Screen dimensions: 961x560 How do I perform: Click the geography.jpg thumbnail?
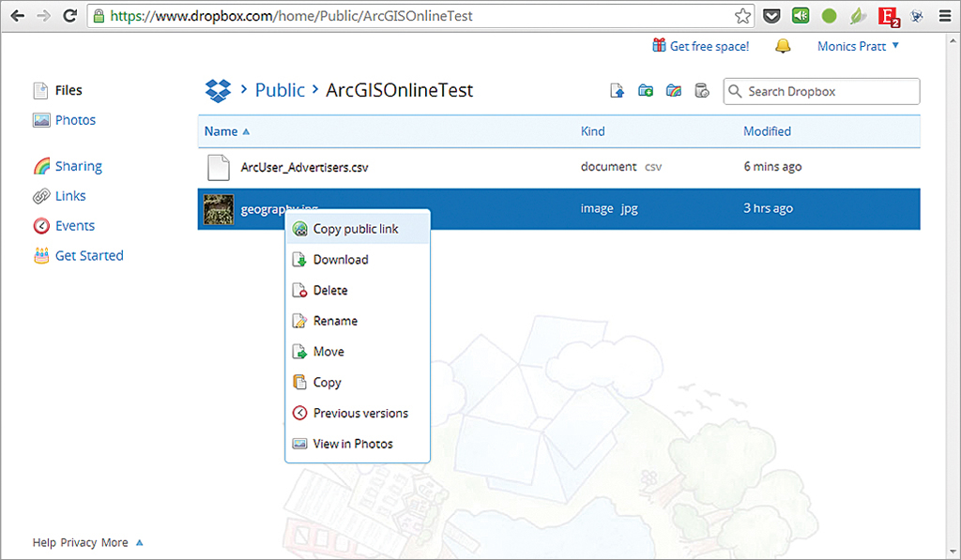click(218, 209)
